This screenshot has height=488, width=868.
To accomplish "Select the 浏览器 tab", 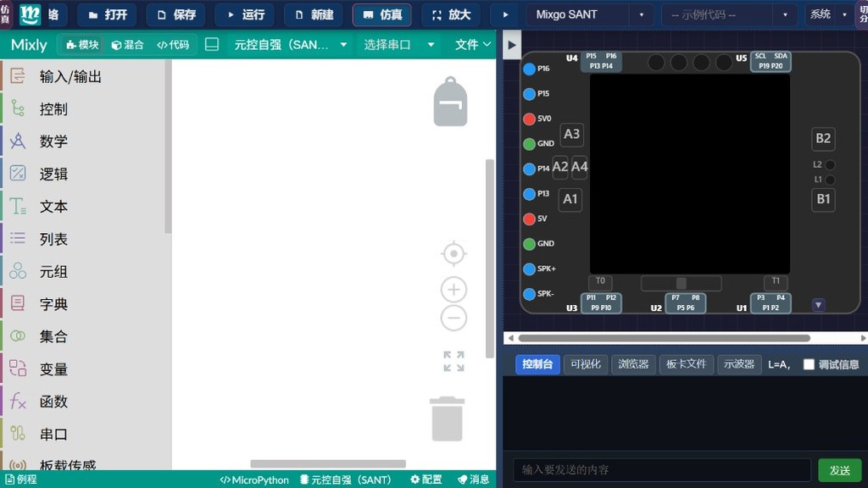I will [632, 364].
